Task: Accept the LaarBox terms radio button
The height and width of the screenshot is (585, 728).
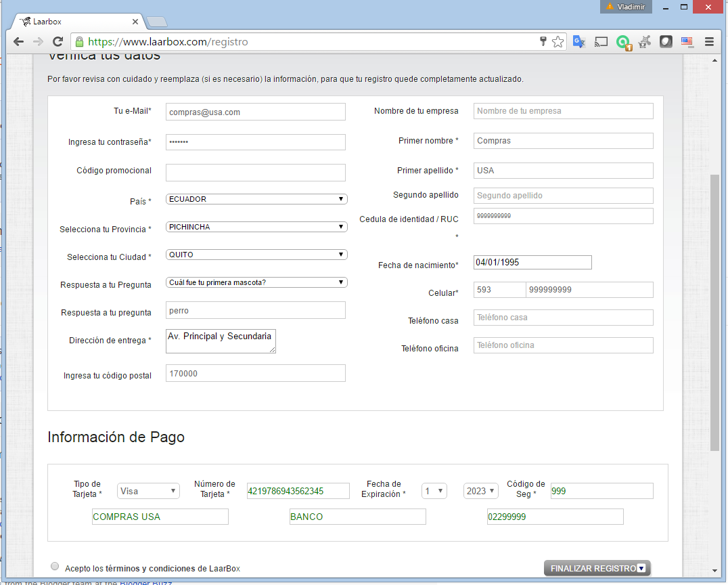Action: click(x=55, y=566)
